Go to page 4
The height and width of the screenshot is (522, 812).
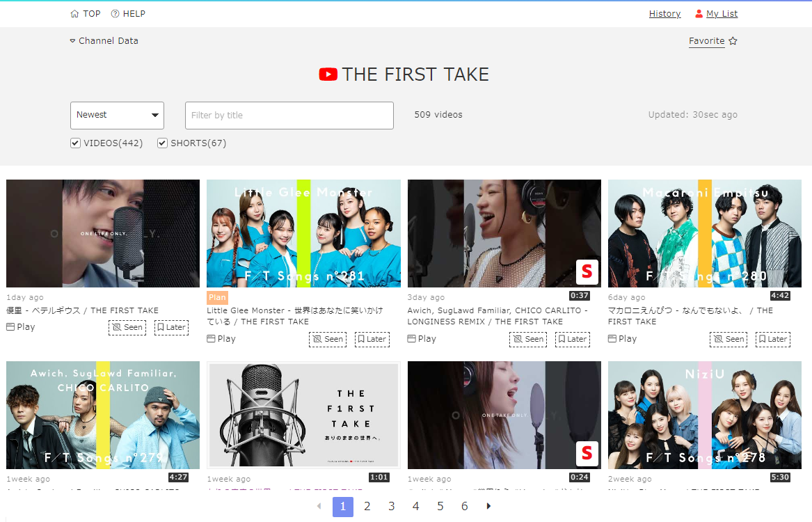[x=416, y=507]
